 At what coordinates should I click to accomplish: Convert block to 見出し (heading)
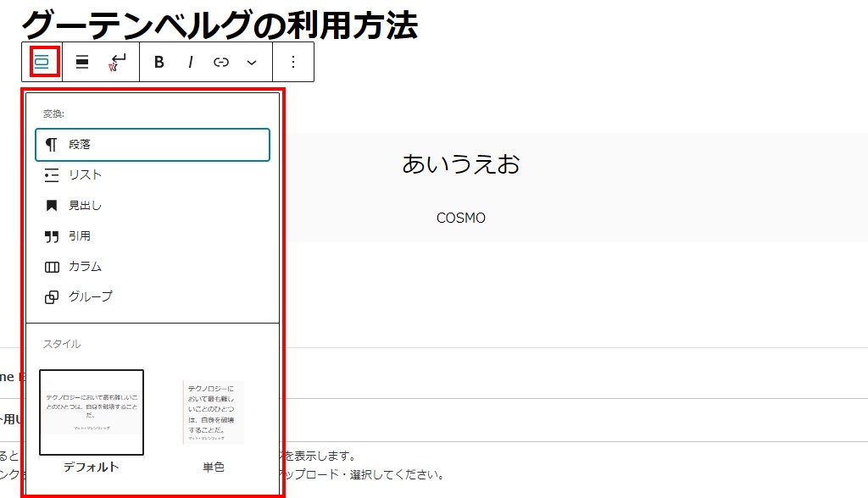click(85, 206)
